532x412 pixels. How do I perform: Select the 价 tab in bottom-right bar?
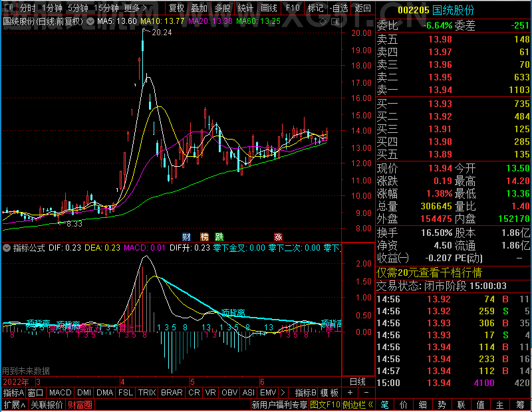(x=404, y=405)
